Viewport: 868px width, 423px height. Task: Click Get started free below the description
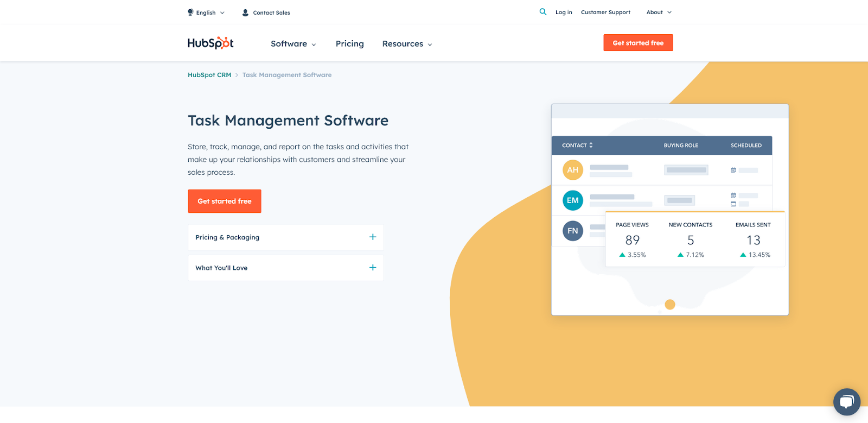[x=225, y=201]
